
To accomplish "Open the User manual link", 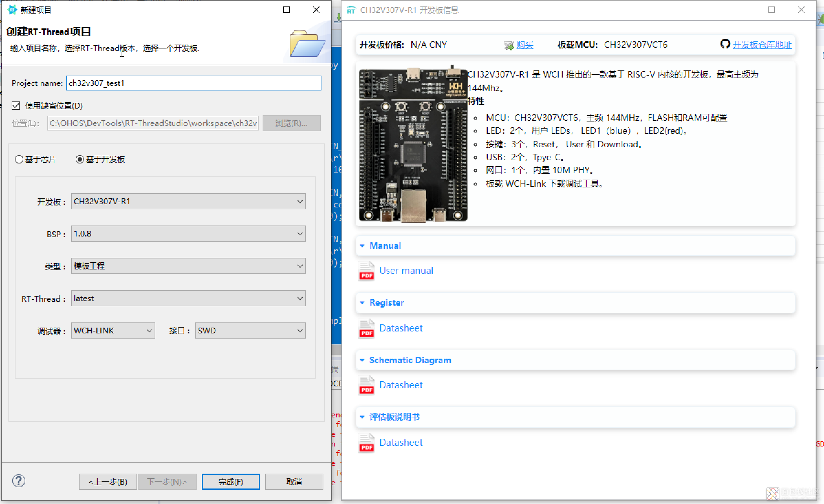I will point(406,271).
